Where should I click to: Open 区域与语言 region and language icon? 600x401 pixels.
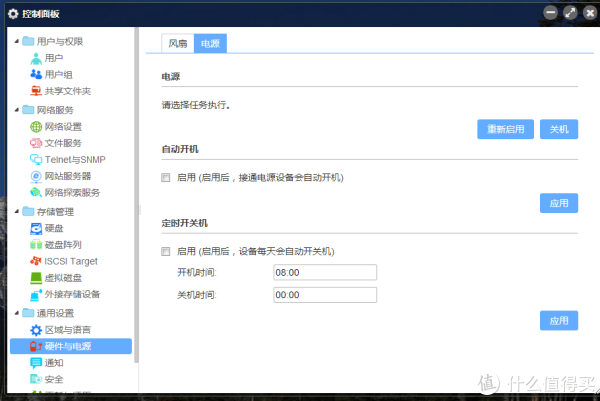coord(37,330)
